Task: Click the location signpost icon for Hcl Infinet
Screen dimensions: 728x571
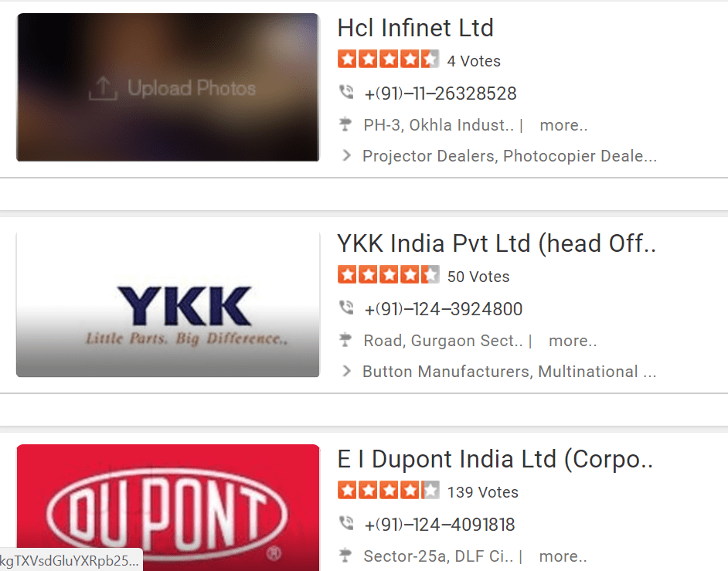Action: (x=345, y=124)
